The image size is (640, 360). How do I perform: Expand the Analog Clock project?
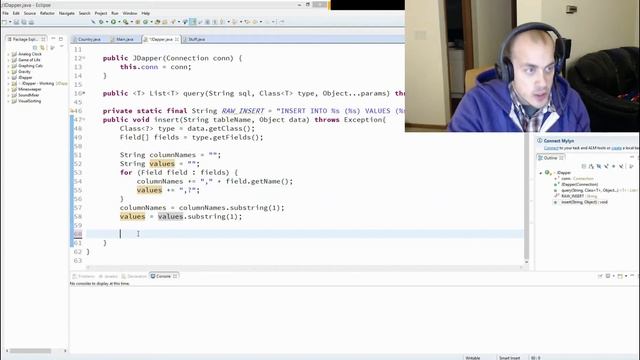8,54
